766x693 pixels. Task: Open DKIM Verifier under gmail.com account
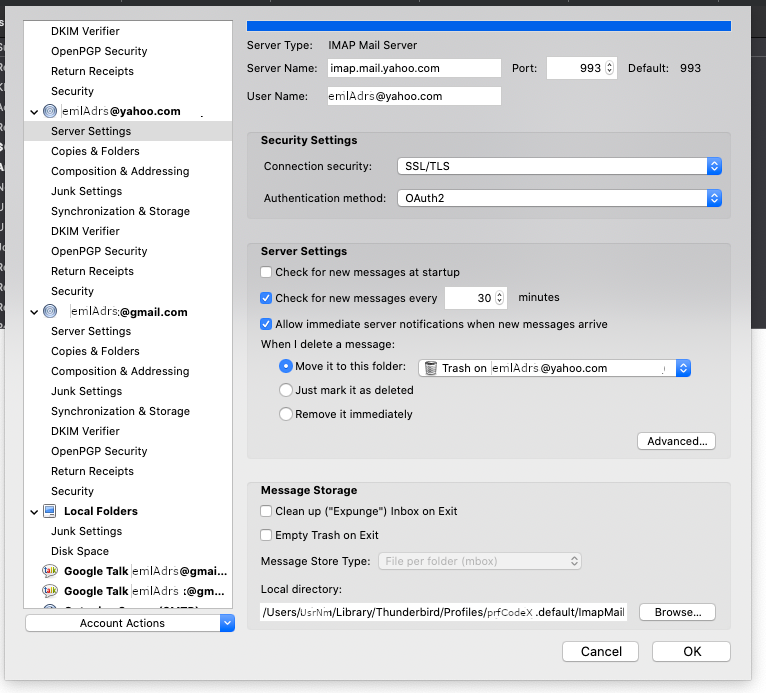click(128, 431)
